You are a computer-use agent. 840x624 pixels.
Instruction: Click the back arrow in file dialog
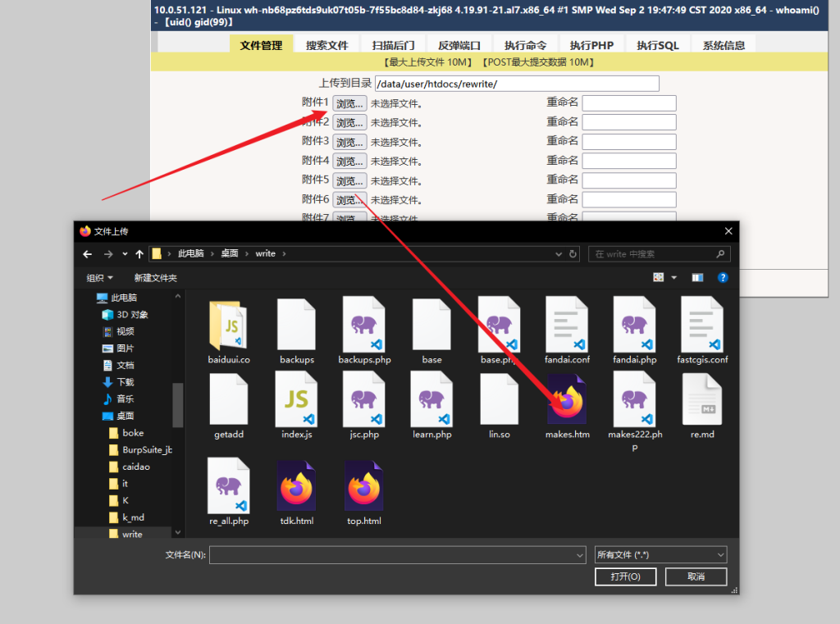pos(86,254)
